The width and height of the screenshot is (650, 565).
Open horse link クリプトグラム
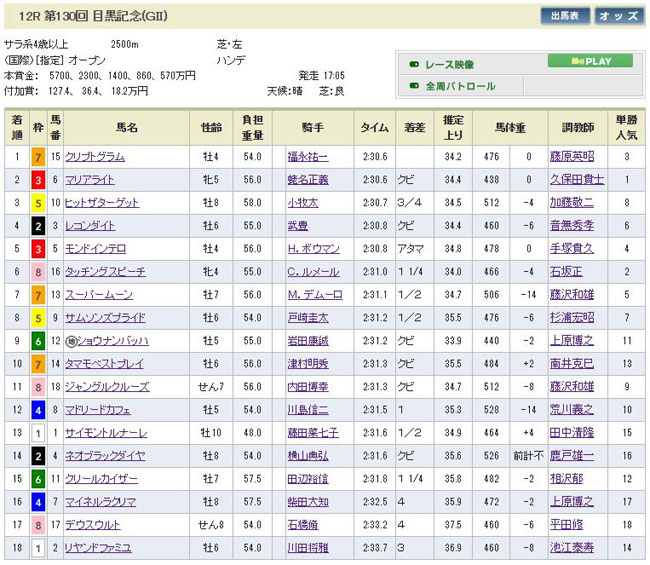[x=95, y=157]
